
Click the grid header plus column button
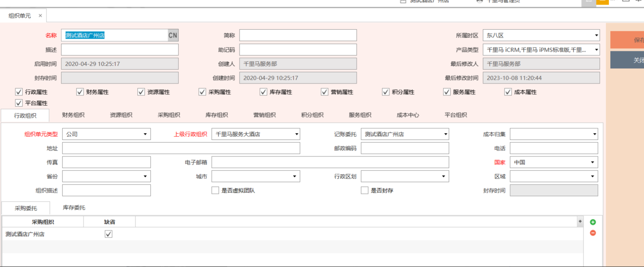coord(580,221)
